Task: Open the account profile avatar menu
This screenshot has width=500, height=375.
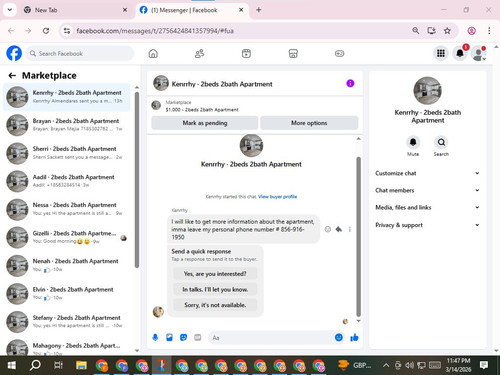Action: point(479,53)
